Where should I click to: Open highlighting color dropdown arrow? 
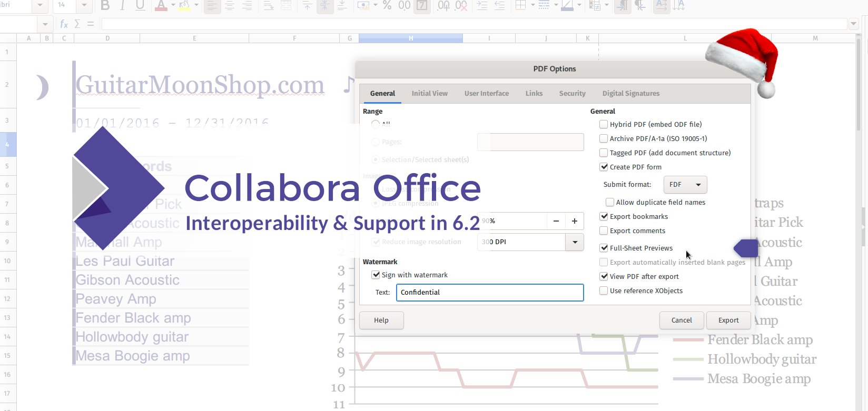(x=196, y=5)
